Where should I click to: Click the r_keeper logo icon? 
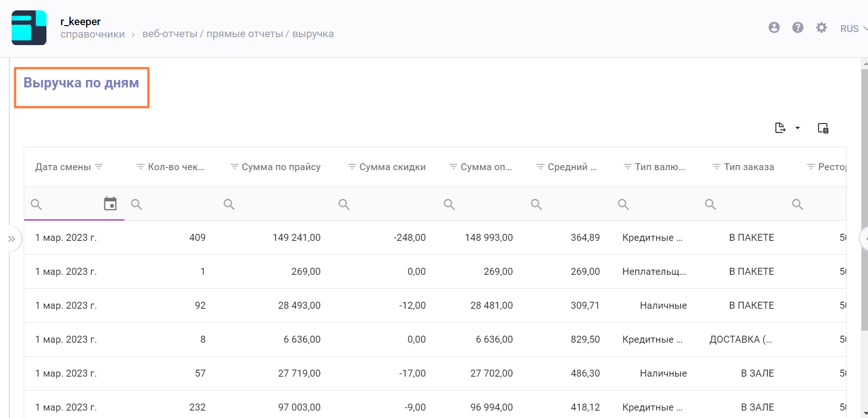pos(29,28)
